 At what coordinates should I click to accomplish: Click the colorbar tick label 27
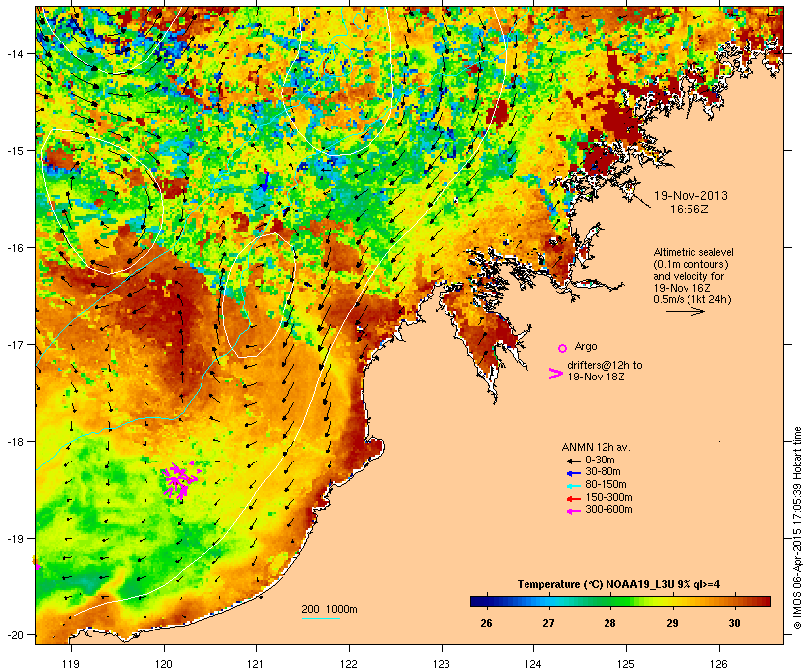(x=548, y=623)
